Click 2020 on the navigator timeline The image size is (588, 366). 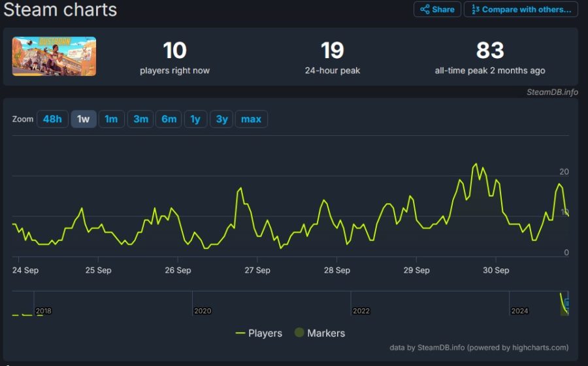203,311
